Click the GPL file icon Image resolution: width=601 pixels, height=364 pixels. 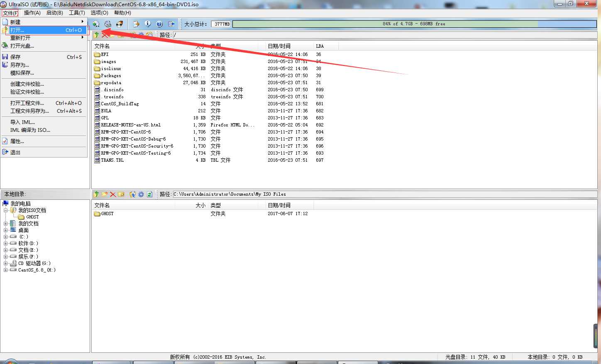pyautogui.click(x=97, y=118)
